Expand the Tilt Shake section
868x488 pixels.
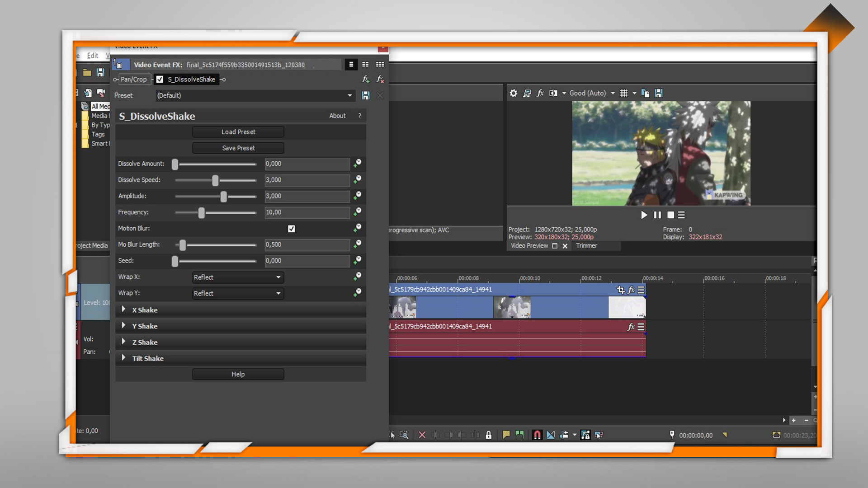(123, 358)
